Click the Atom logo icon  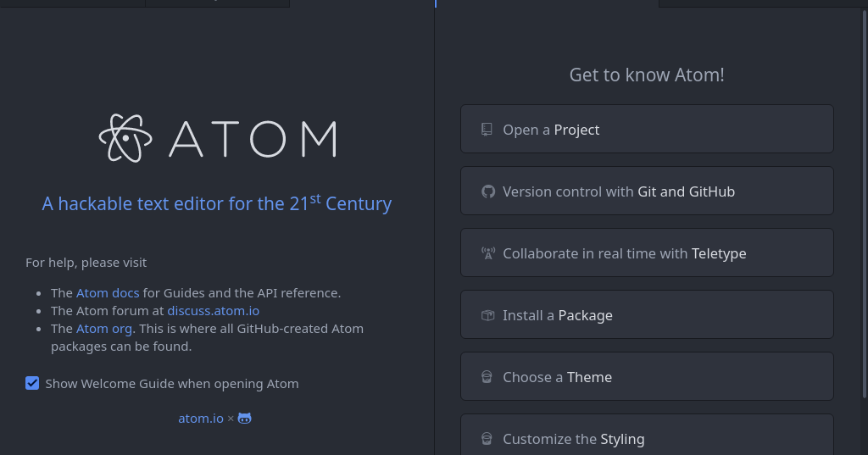(x=125, y=138)
